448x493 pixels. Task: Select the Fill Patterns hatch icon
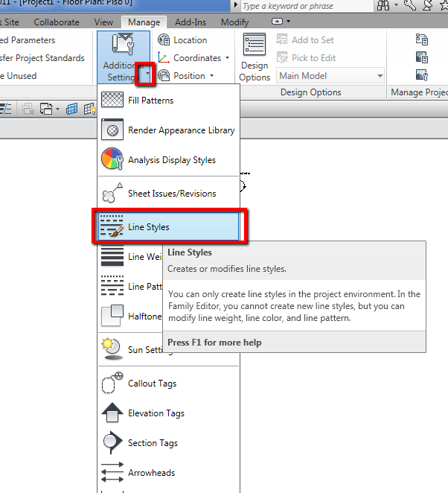[x=112, y=100]
